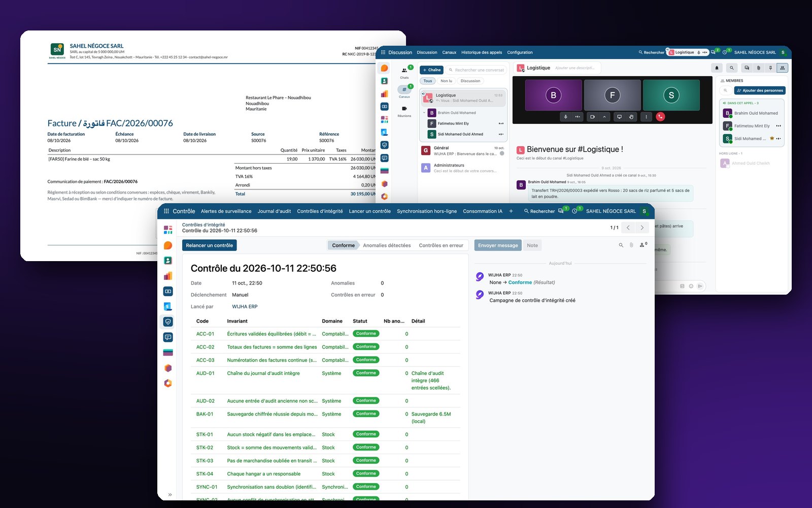Click the plus icon after Consommation IA

point(511,211)
